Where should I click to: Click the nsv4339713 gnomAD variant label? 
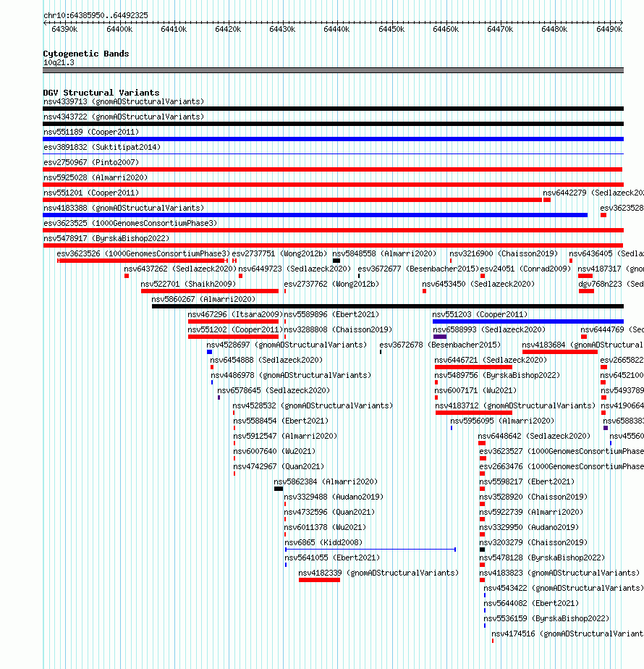124,101
